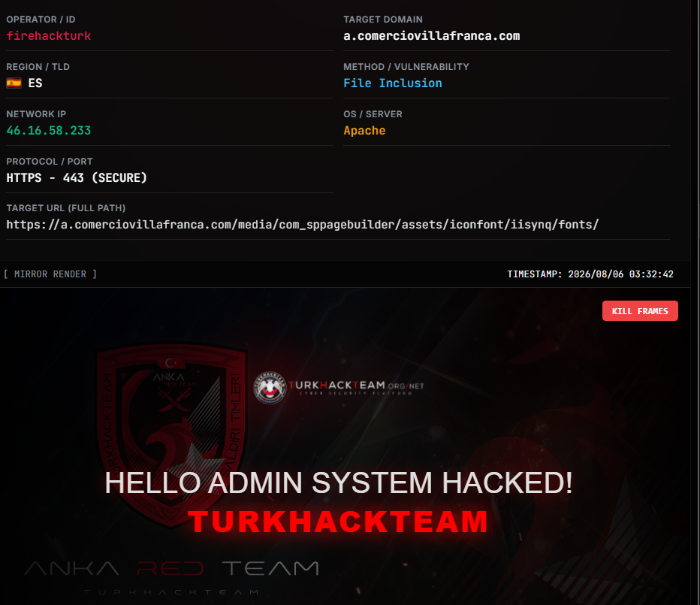The width and height of the screenshot is (700, 605).
Task: Select the TIMESTAMP 2026/08/06 03:32:42 text
Action: 590,274
